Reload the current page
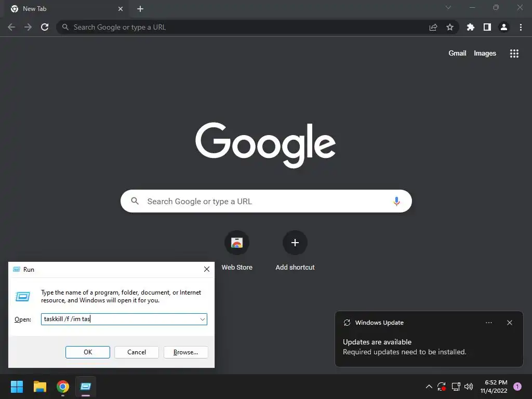Viewport: 532px width, 399px height. point(45,27)
